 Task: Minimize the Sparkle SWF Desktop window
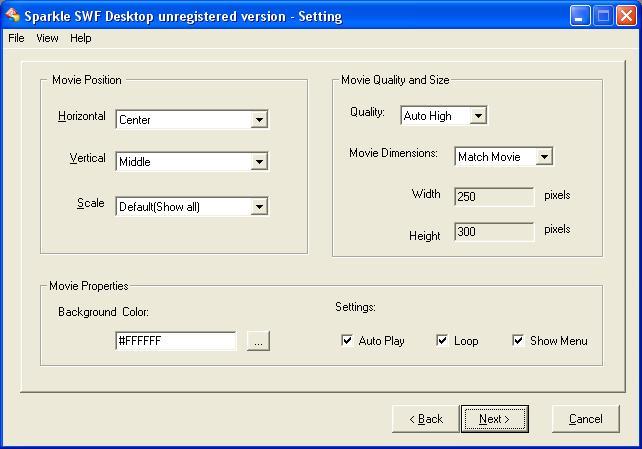coord(580,16)
